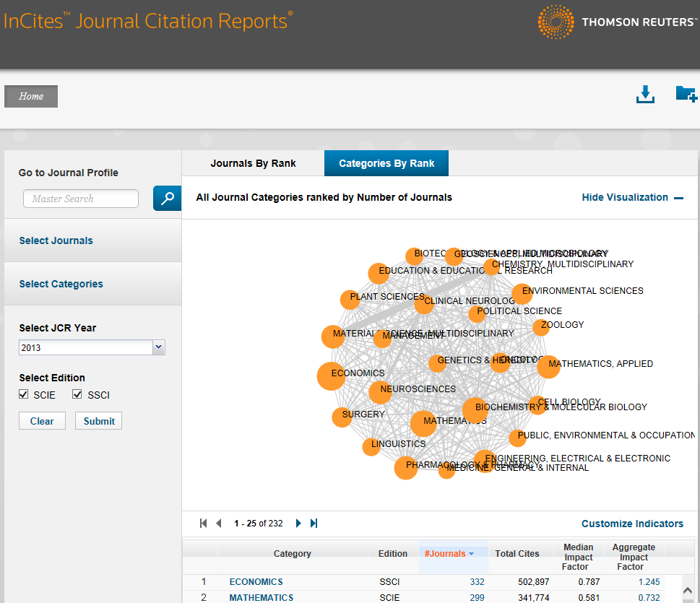700x603 pixels.
Task: Click the Clear button
Action: coord(42,421)
